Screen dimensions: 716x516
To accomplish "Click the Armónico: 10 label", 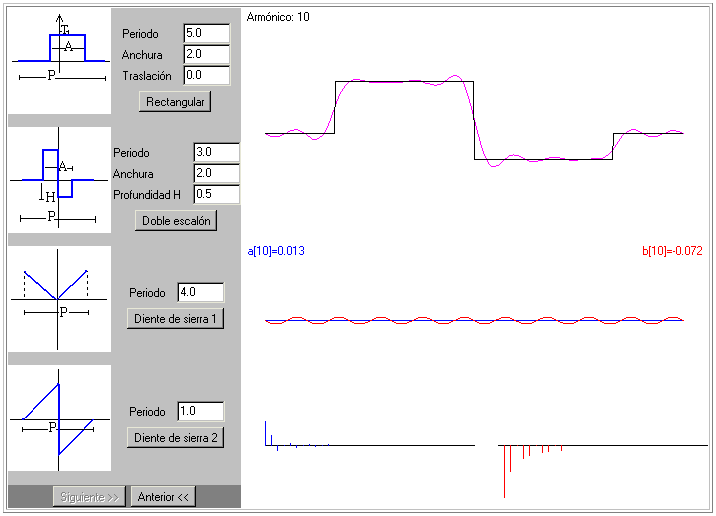I will (278, 17).
